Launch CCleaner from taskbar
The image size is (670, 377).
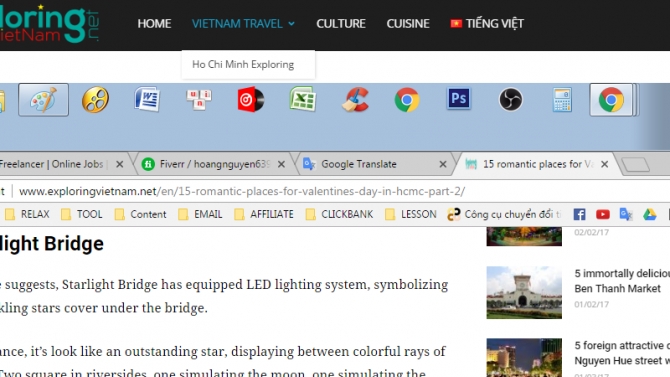tap(355, 100)
